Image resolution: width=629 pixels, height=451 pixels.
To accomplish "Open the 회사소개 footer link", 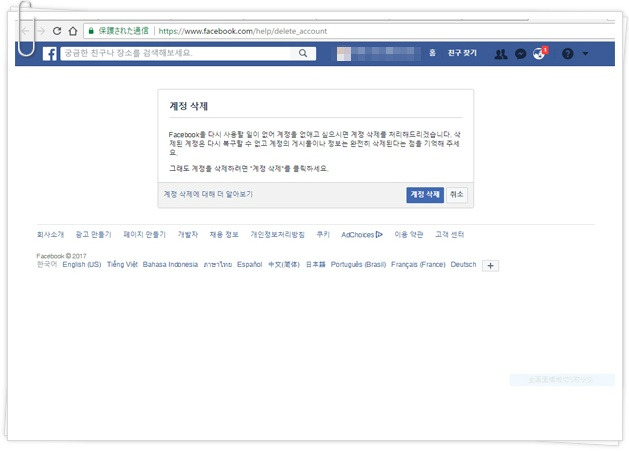I will point(50,234).
